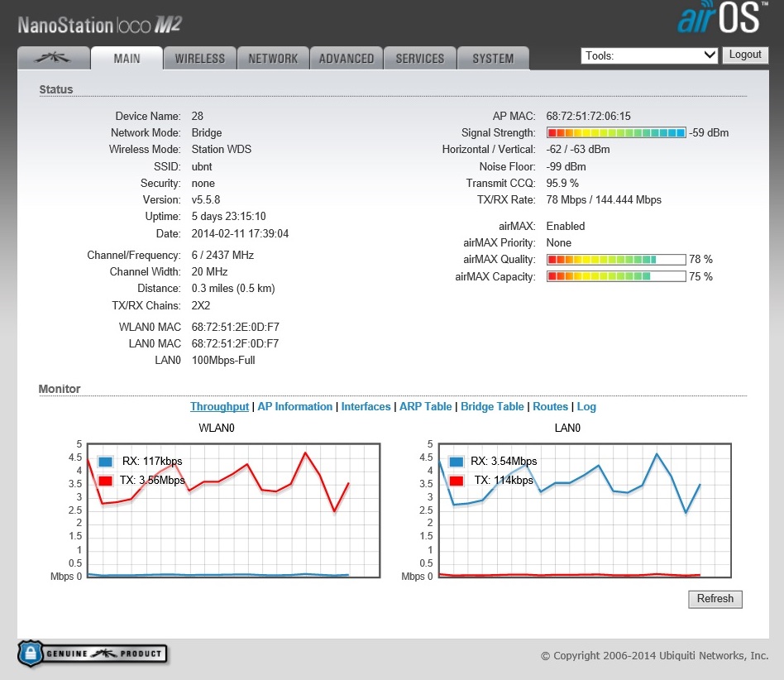This screenshot has width=784, height=680.
Task: View the Bridge Table
Action: coord(493,406)
